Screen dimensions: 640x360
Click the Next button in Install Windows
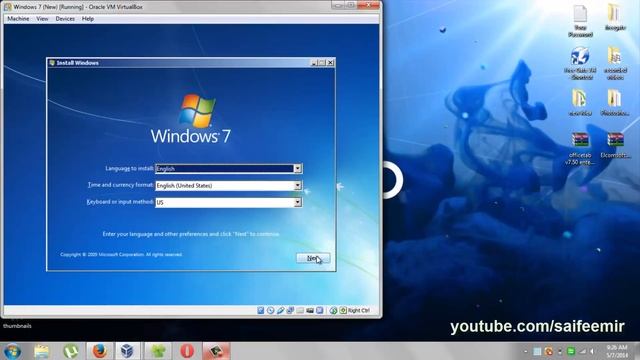click(313, 258)
